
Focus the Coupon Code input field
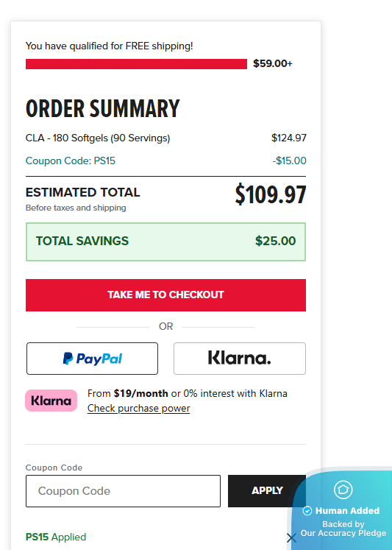123,490
